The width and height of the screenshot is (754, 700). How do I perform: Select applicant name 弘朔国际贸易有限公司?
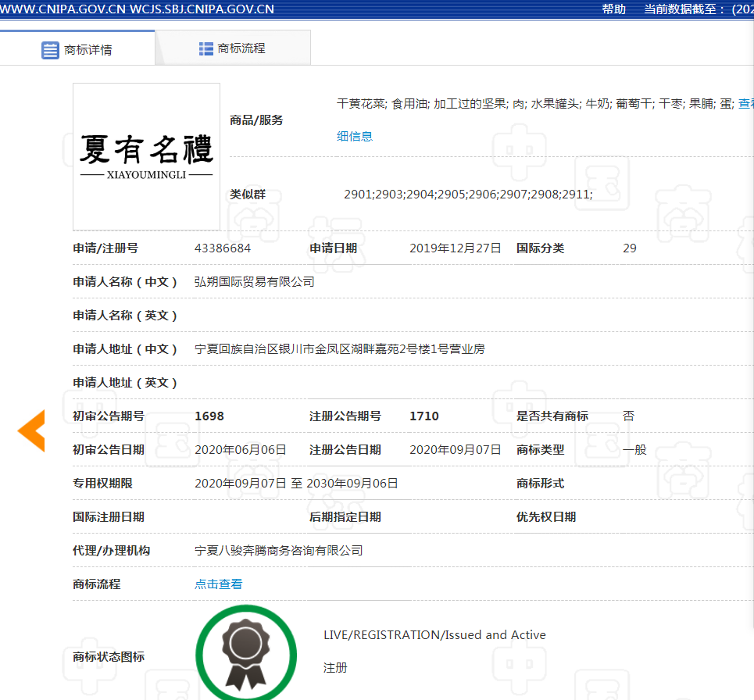(255, 282)
